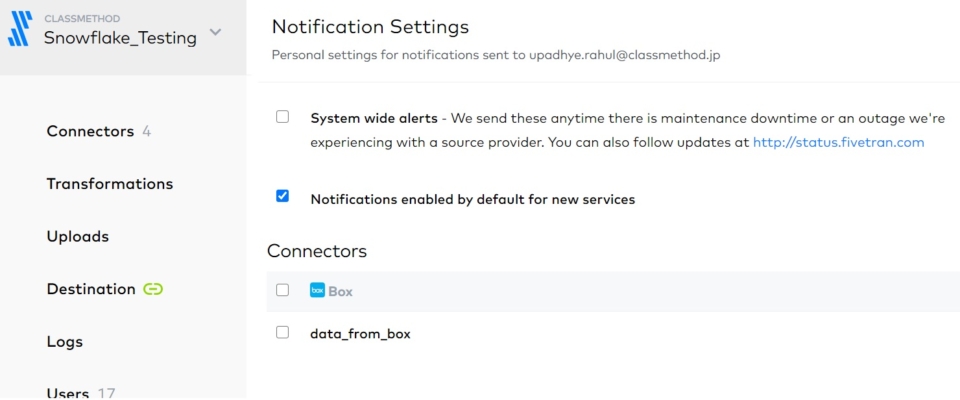Screen dimensions: 960x400
Task: Click the Box group label text
Action: [x=340, y=292]
